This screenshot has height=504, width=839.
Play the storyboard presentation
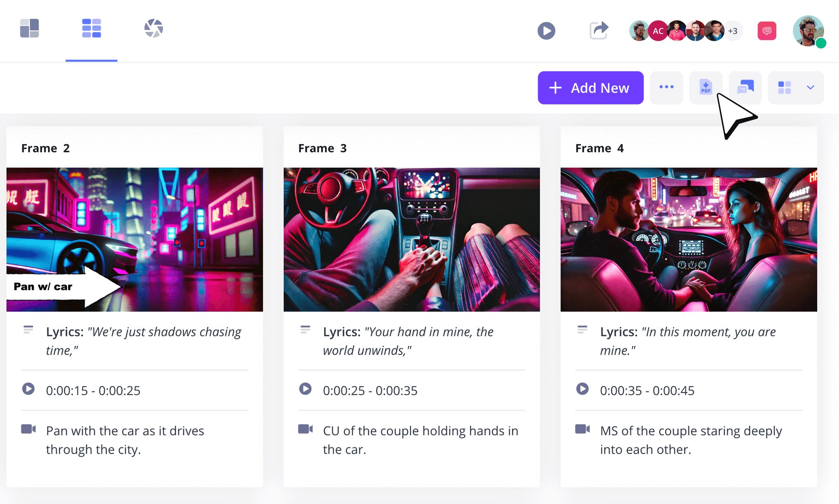point(546,31)
